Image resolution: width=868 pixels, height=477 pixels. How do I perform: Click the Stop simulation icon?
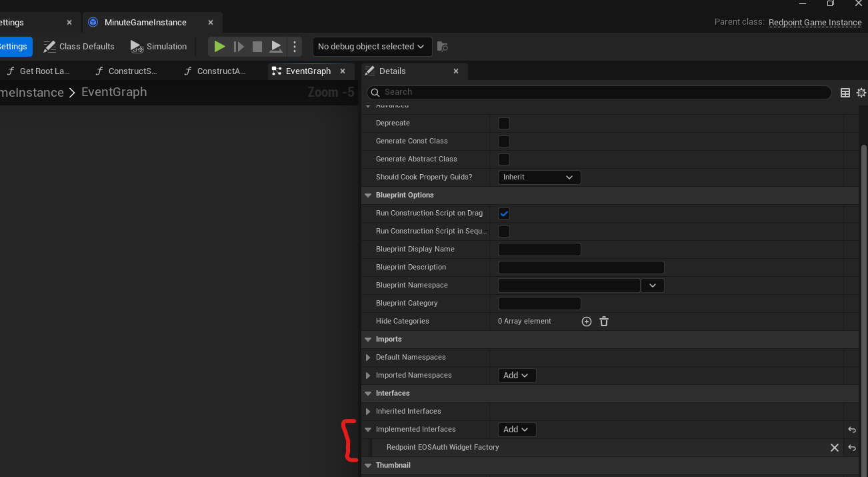257,46
